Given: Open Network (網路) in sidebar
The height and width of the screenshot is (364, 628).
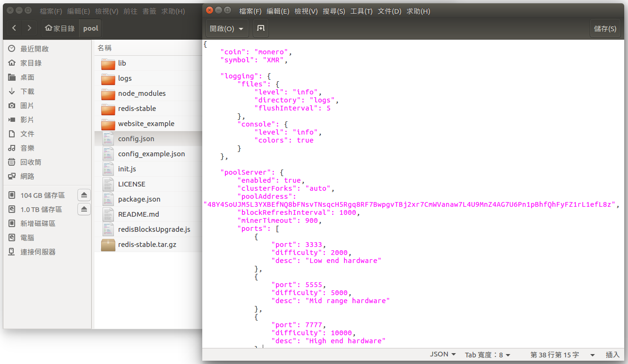Looking at the screenshot, I should point(47,176).
